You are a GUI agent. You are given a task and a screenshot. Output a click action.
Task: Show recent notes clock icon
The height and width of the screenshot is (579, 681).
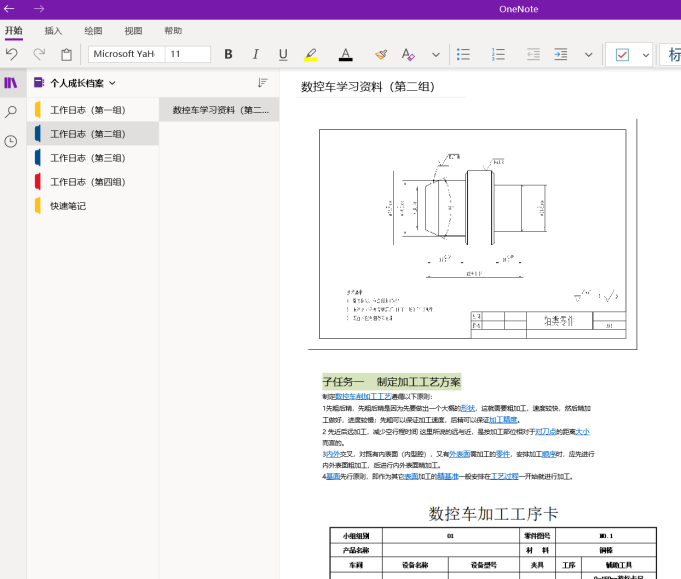[11, 141]
